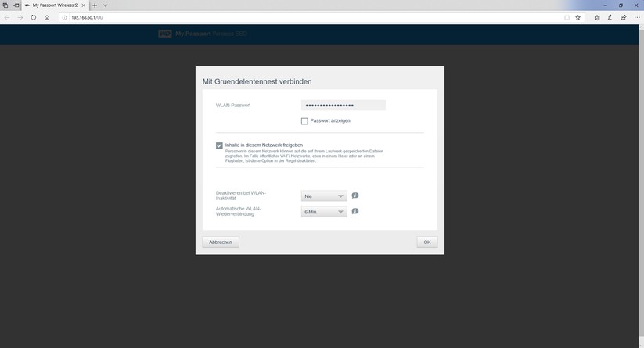The height and width of the screenshot is (348, 644).
Task: Expand the 6 Min. reconnect dropdown
Action: pyautogui.click(x=324, y=212)
